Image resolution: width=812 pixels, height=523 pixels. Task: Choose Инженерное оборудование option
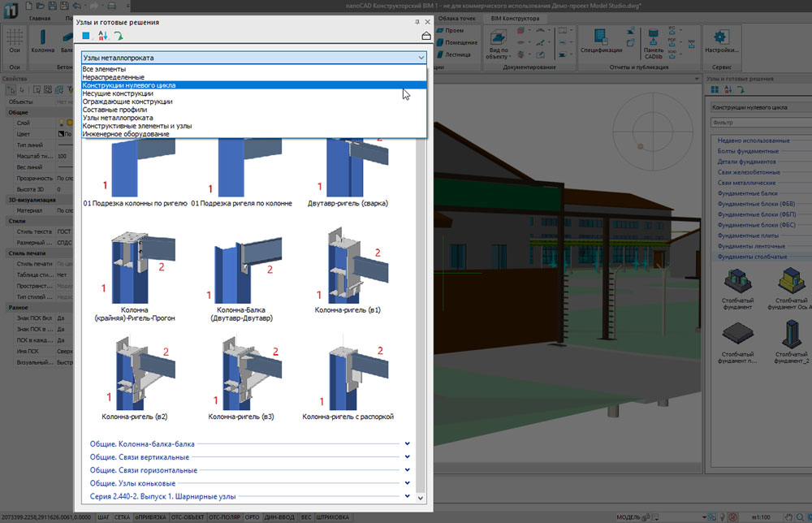click(x=253, y=134)
